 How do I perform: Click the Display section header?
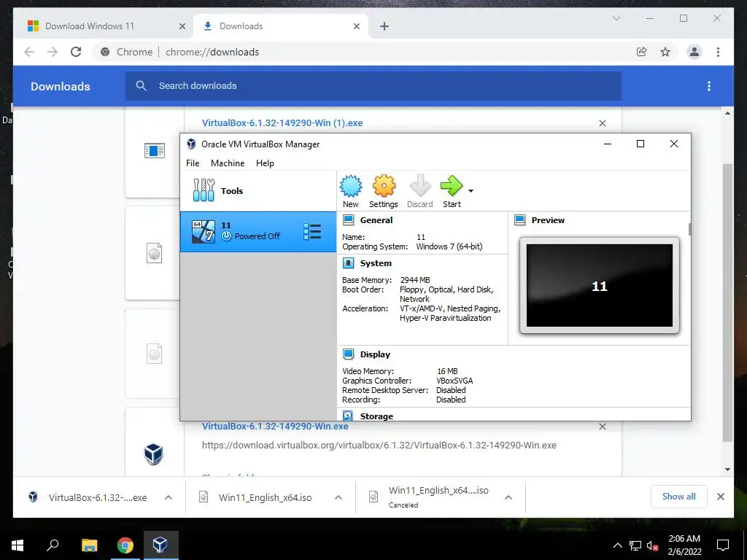375,354
